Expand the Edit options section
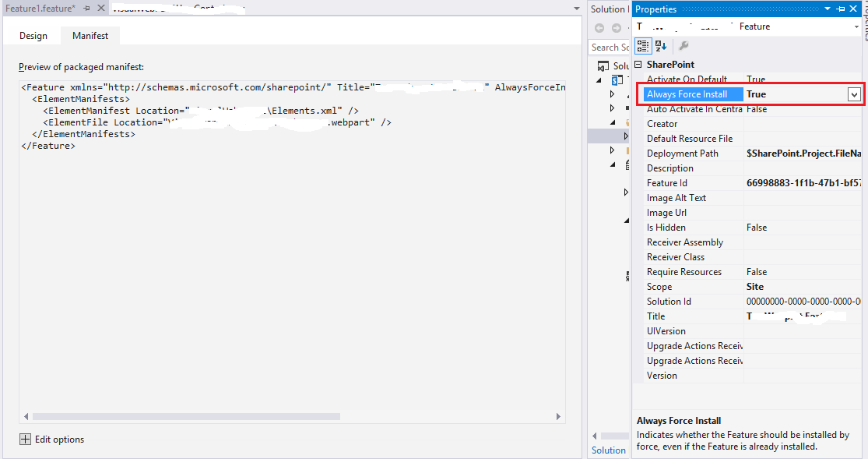This screenshot has height=459, width=868. (26, 439)
